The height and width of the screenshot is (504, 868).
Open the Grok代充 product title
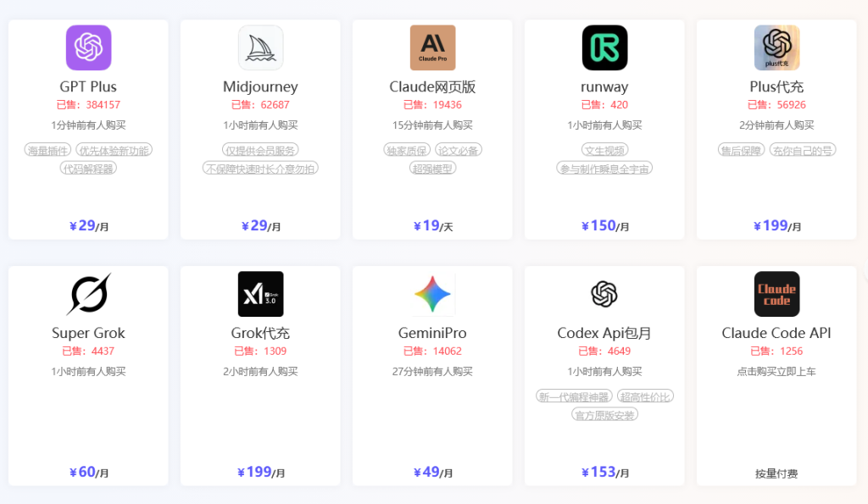coord(261,333)
